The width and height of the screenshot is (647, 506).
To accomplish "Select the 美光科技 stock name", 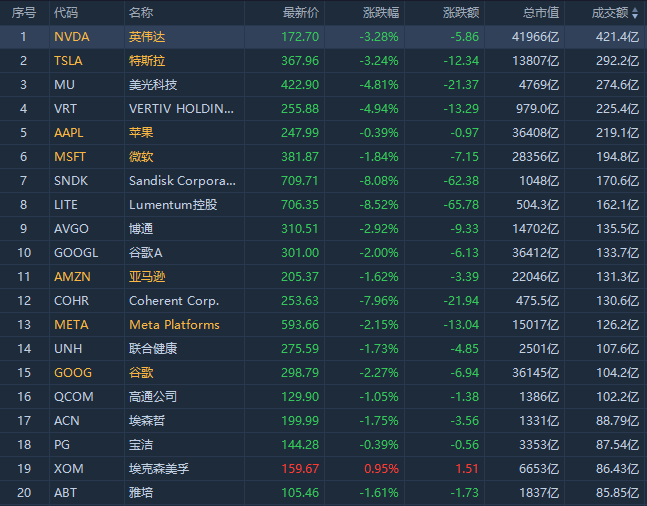I will pos(153,85).
